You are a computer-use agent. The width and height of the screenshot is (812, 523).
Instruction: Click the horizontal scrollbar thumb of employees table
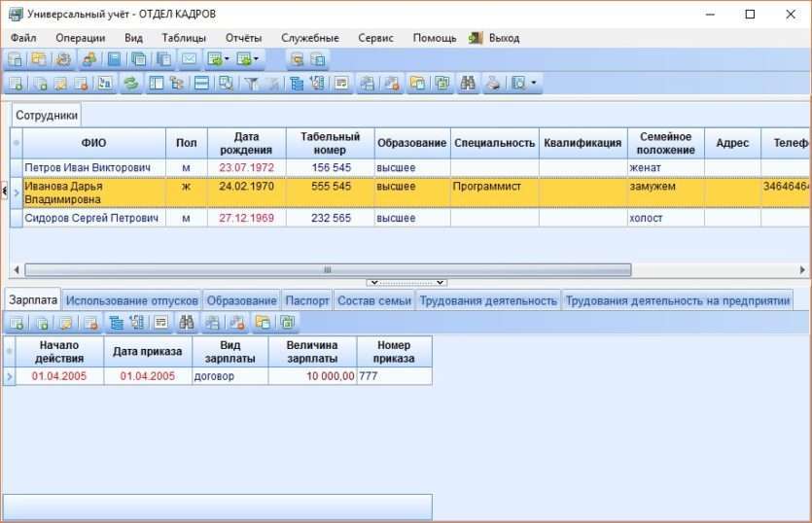coord(328,270)
